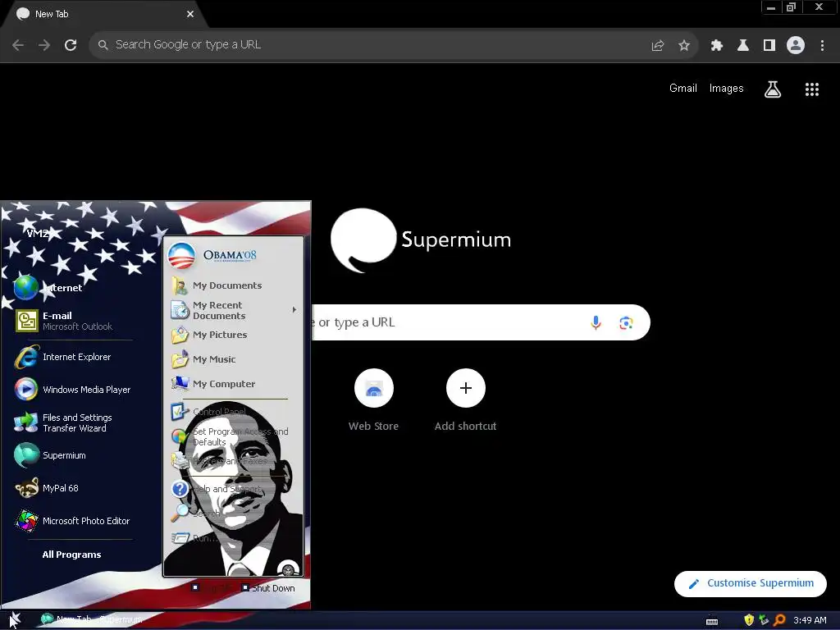Open the profile avatar menu
Screen dimensions: 840x630
point(796,46)
